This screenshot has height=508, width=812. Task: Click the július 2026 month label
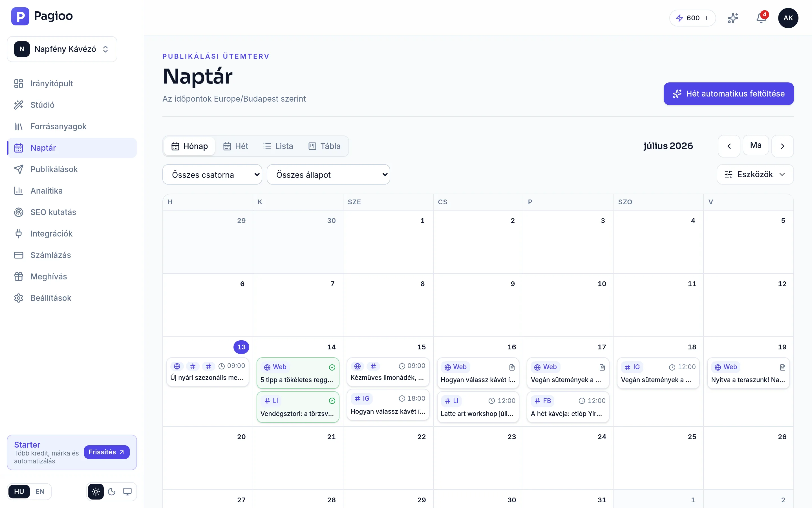coord(668,146)
